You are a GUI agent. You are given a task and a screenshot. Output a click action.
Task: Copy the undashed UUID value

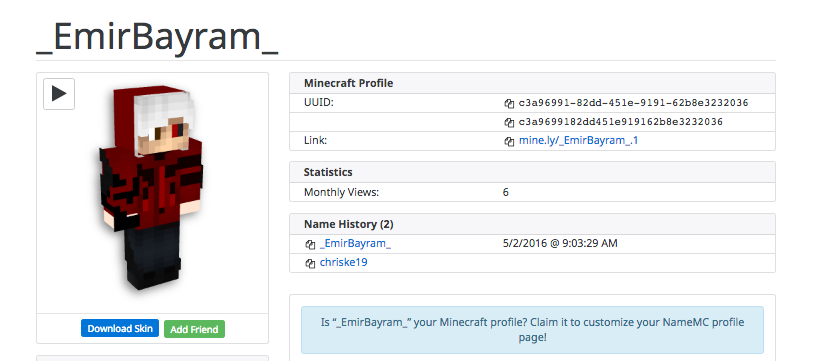tap(509, 122)
